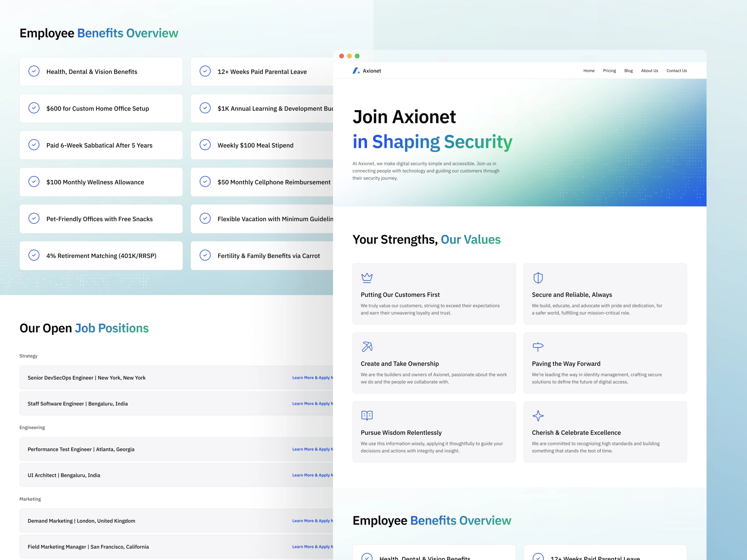Click the red window dot in browser mockup
This screenshot has height=560, width=747.
pos(341,56)
